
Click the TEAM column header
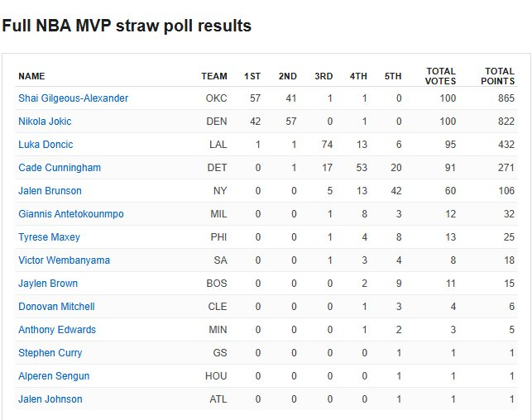(x=214, y=76)
